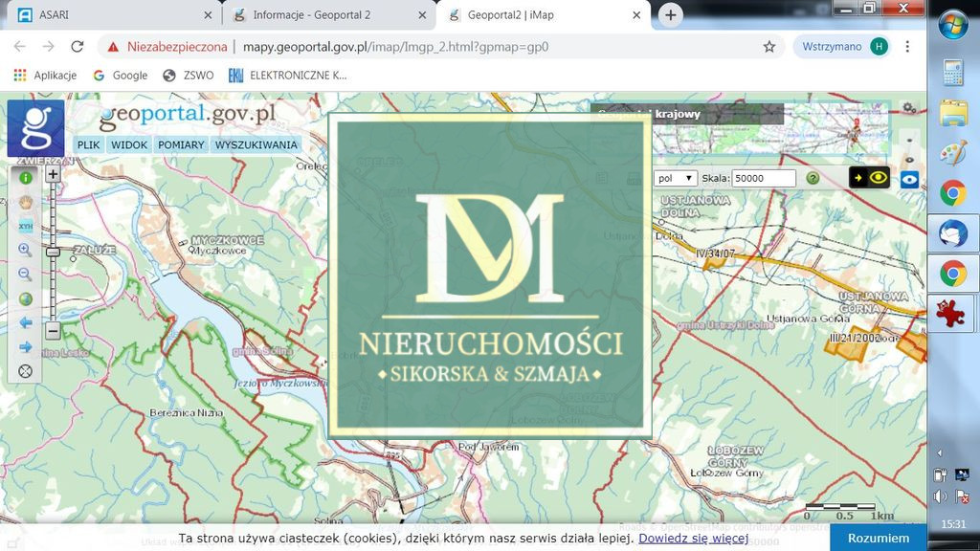This screenshot has height=551, width=980.
Task: Toggle the yellow eye high-contrast mode
Action: tap(869, 178)
